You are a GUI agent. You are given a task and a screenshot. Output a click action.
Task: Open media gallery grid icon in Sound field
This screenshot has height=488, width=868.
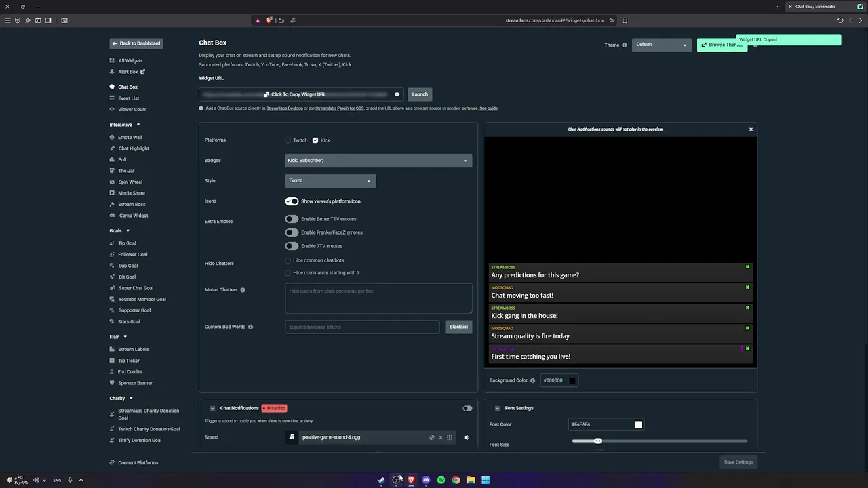coord(449,437)
